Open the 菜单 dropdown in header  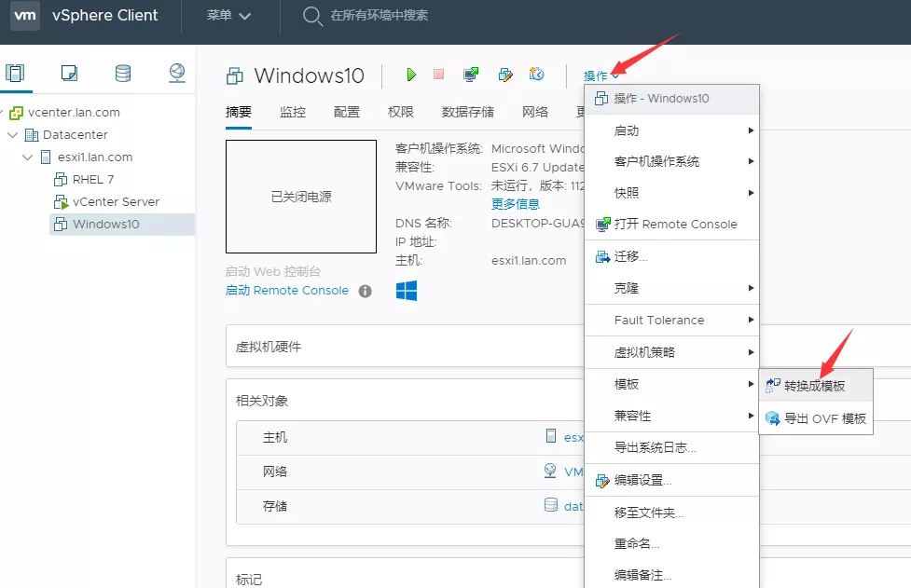(x=229, y=16)
